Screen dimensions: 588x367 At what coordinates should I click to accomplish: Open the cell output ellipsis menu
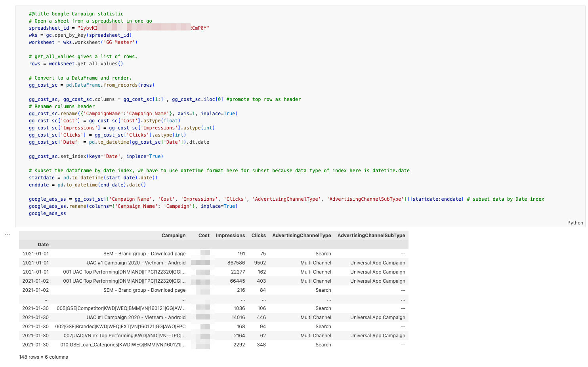coord(7,234)
